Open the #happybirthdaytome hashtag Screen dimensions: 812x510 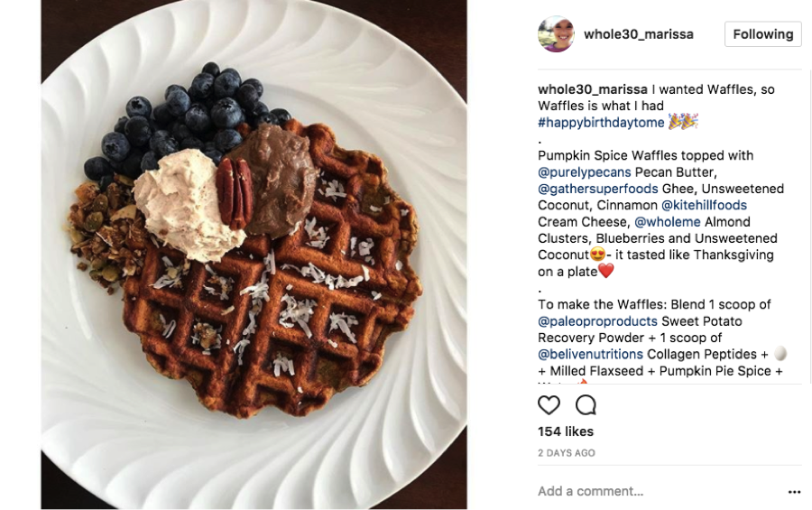601,123
